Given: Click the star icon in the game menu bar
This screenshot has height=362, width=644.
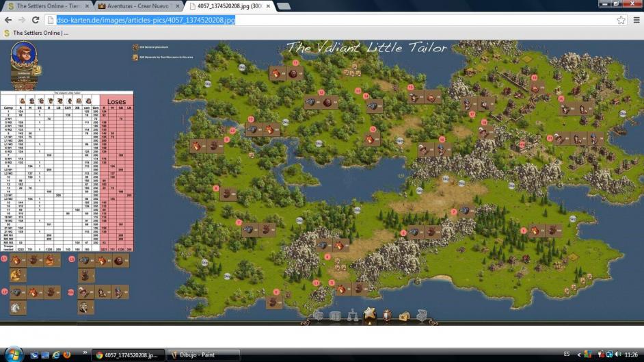Looking at the screenshot, I should click(370, 314).
